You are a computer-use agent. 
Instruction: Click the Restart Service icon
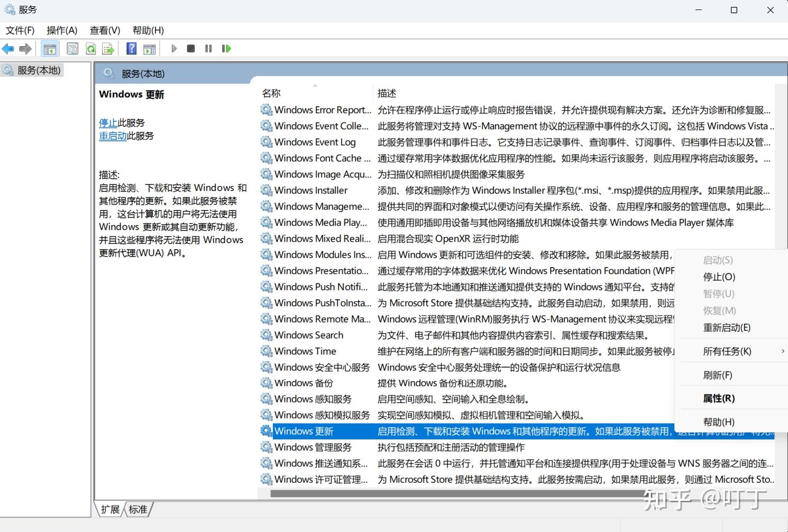[226, 49]
